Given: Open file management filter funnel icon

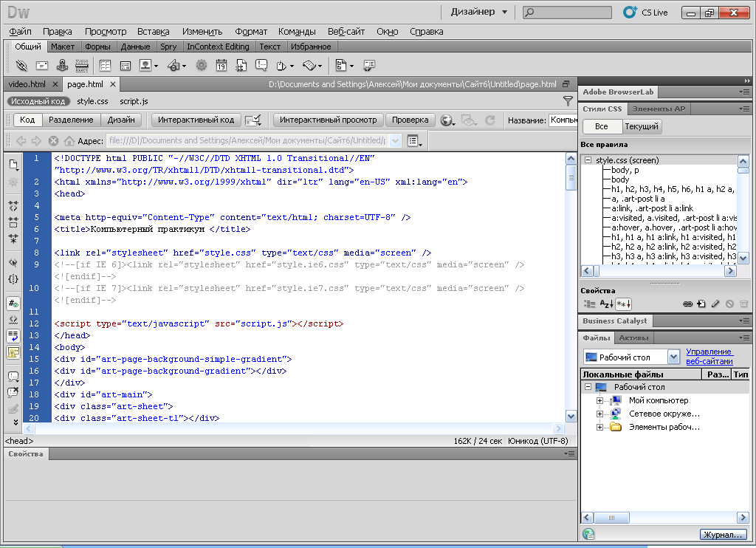Looking at the screenshot, I should (568, 101).
